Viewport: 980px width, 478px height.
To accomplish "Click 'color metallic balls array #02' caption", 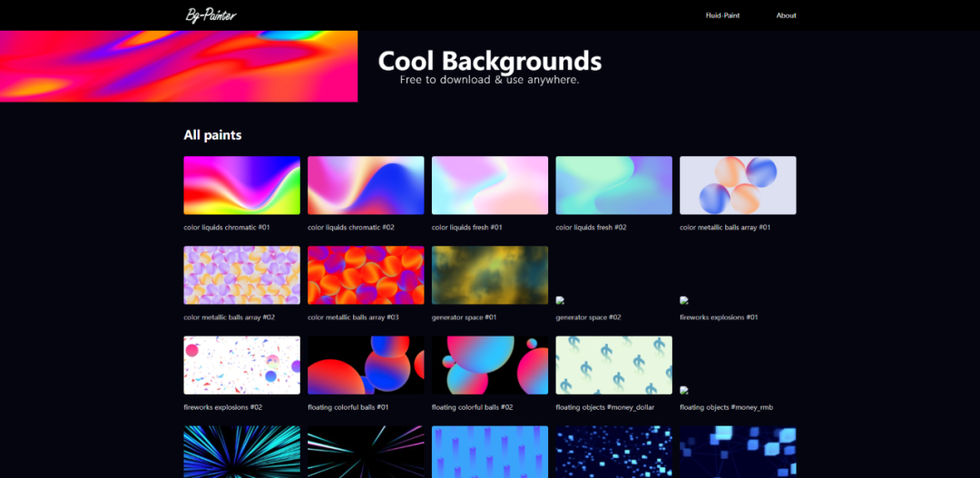I will [x=230, y=317].
